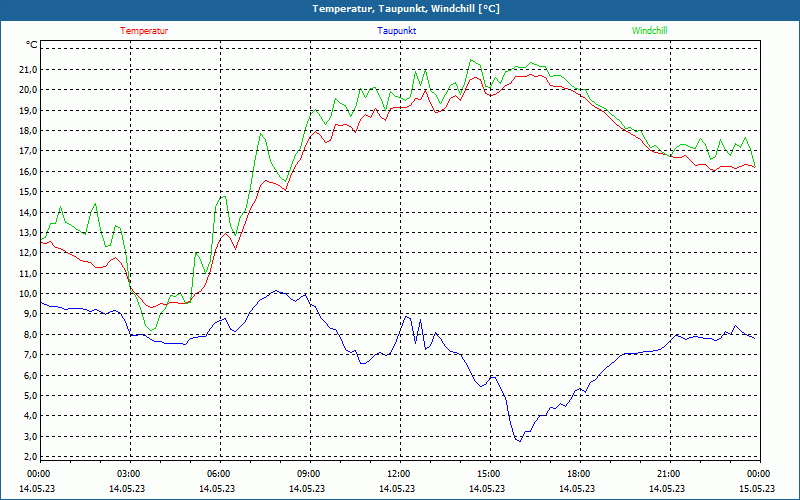Click the 15:00 time label

click(x=490, y=474)
